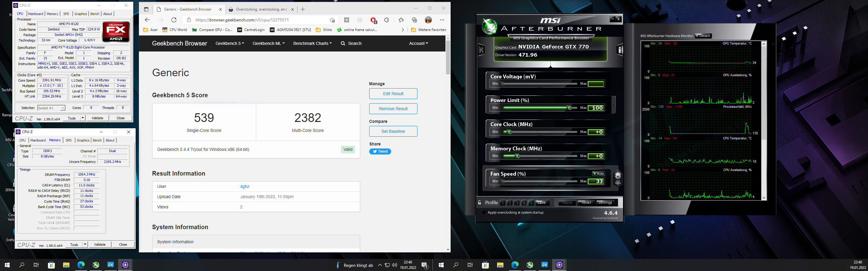This screenshot has width=868, height=271.
Task: Go back in the Edge browser
Action: pyautogui.click(x=147, y=20)
